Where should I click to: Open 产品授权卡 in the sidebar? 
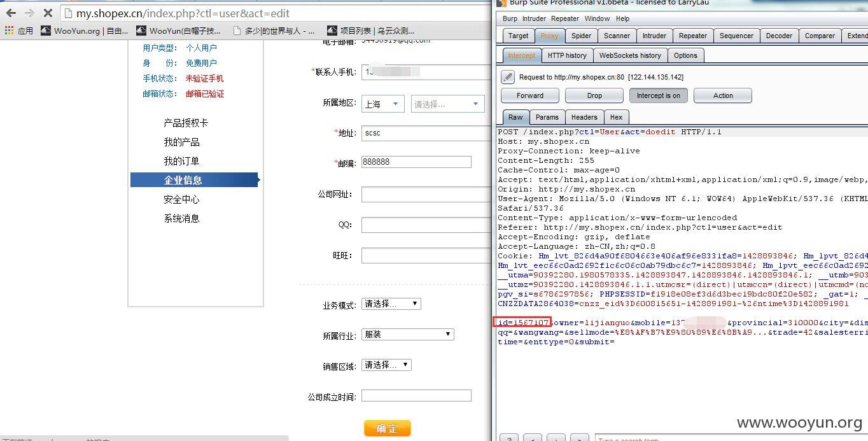186,123
